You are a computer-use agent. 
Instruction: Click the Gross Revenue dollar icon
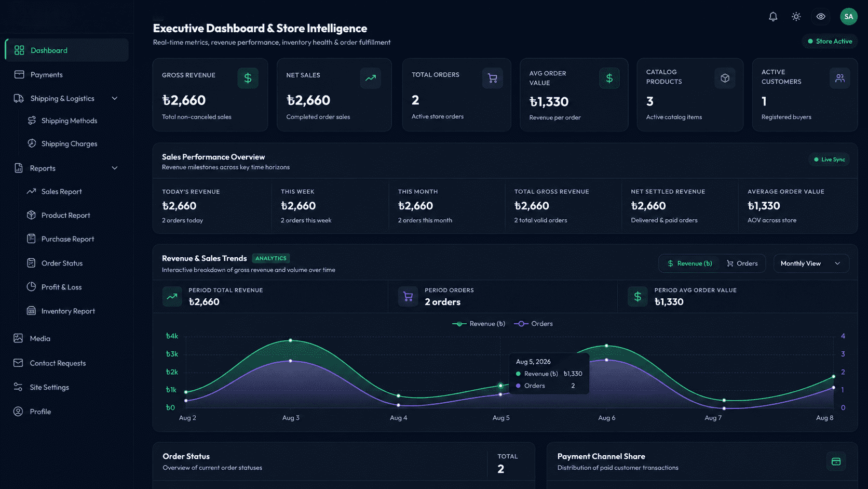pos(248,78)
